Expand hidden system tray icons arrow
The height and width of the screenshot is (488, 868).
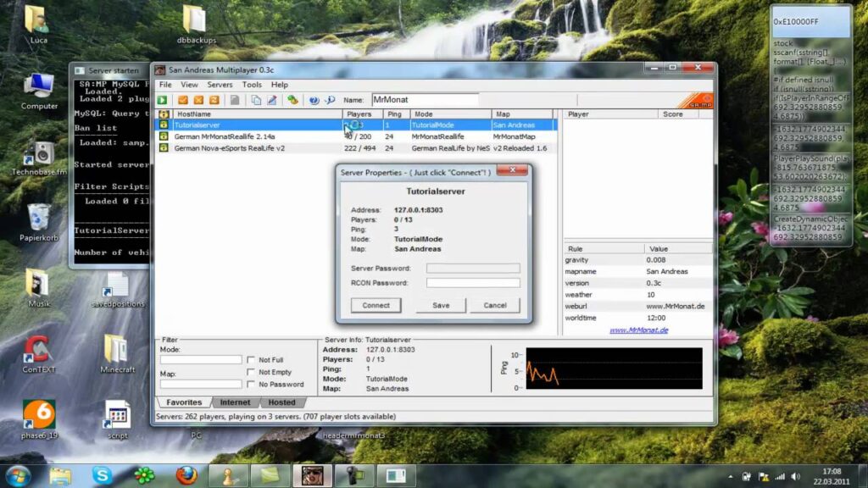click(x=729, y=476)
